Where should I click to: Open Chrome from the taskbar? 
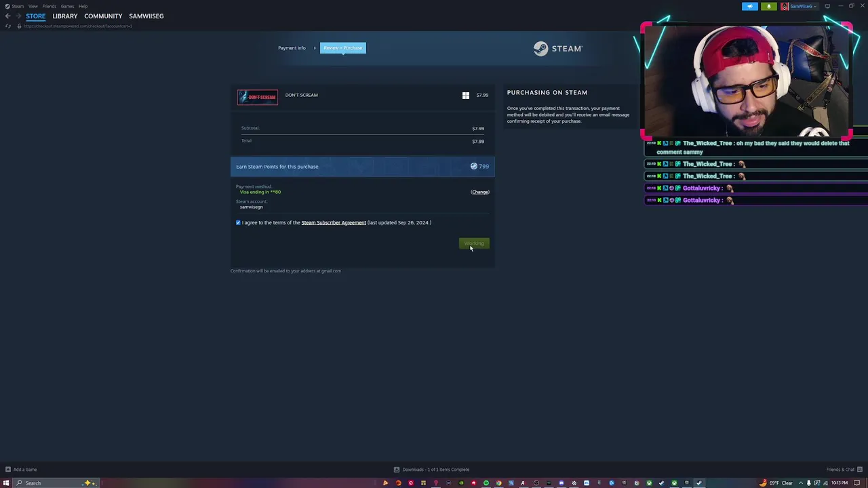(x=498, y=483)
